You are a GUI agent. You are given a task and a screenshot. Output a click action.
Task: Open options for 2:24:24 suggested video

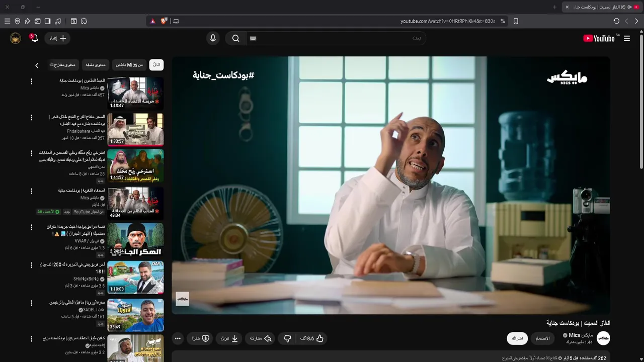(31, 228)
